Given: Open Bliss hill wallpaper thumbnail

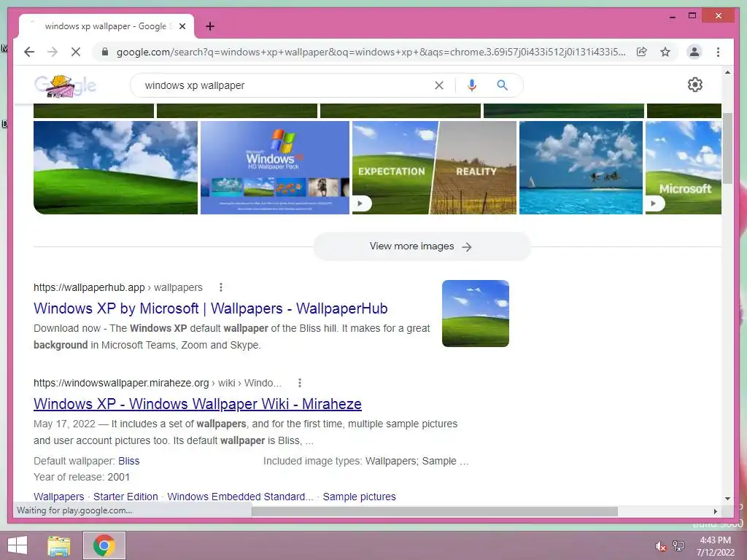Looking at the screenshot, I should pyautogui.click(x=115, y=168).
